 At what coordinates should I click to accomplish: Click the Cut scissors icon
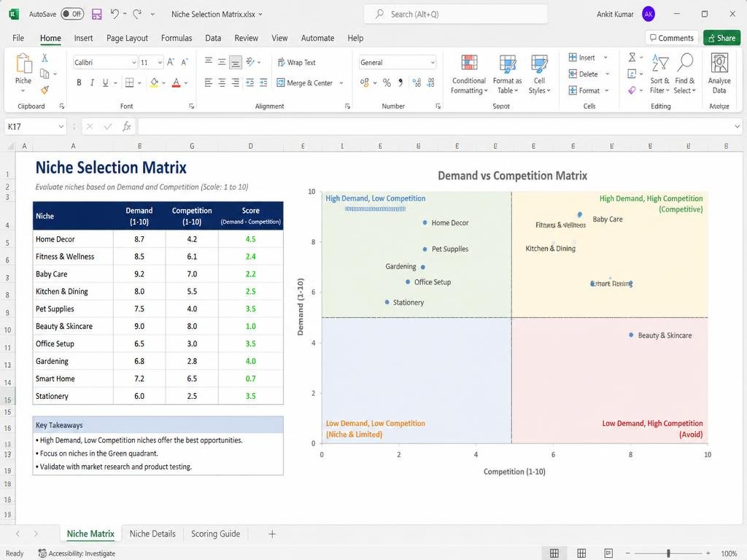(44, 58)
